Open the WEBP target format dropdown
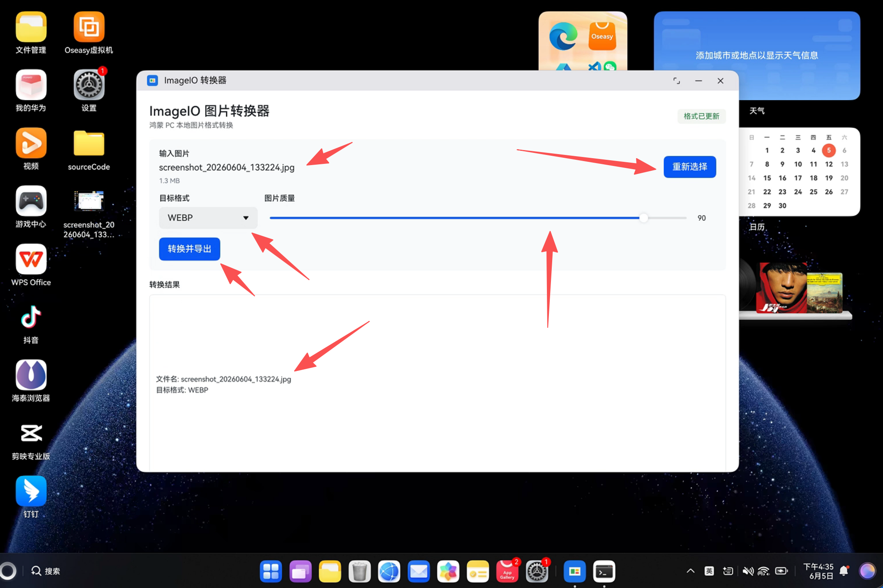This screenshot has height=588, width=883. click(x=208, y=218)
